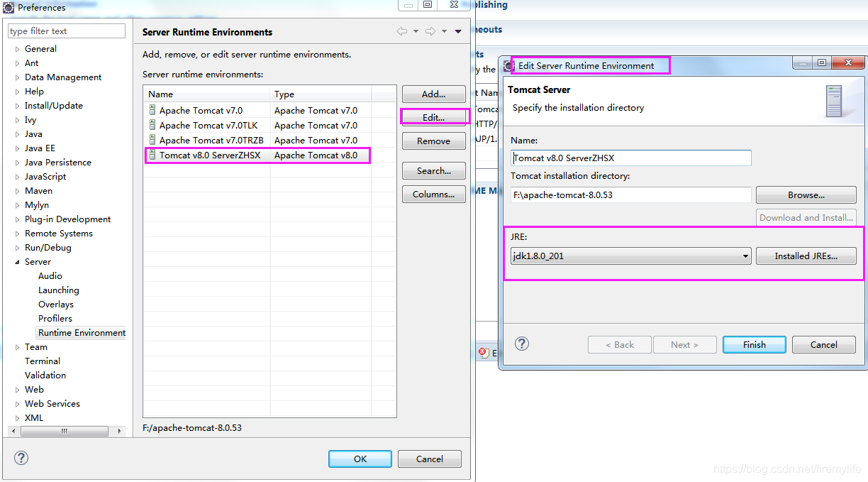Screen dimensions: 868x482
Task: Select JavaScript preference item
Action: click(45, 177)
